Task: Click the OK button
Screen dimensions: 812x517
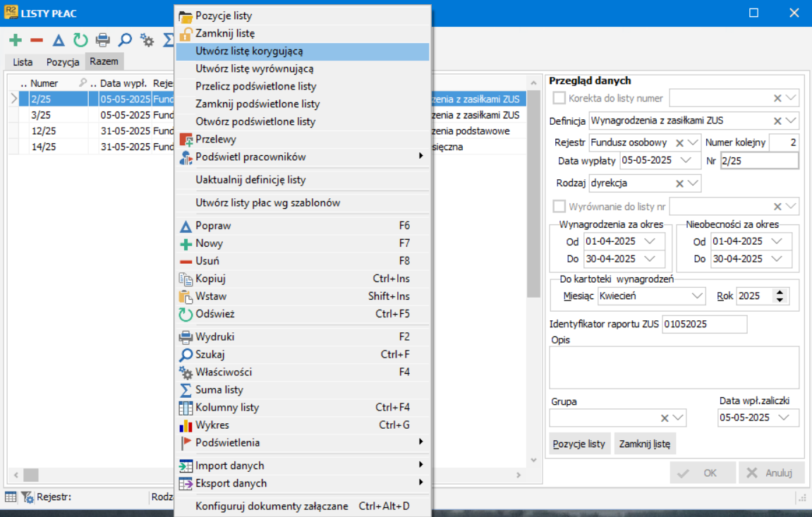Action: click(x=702, y=473)
